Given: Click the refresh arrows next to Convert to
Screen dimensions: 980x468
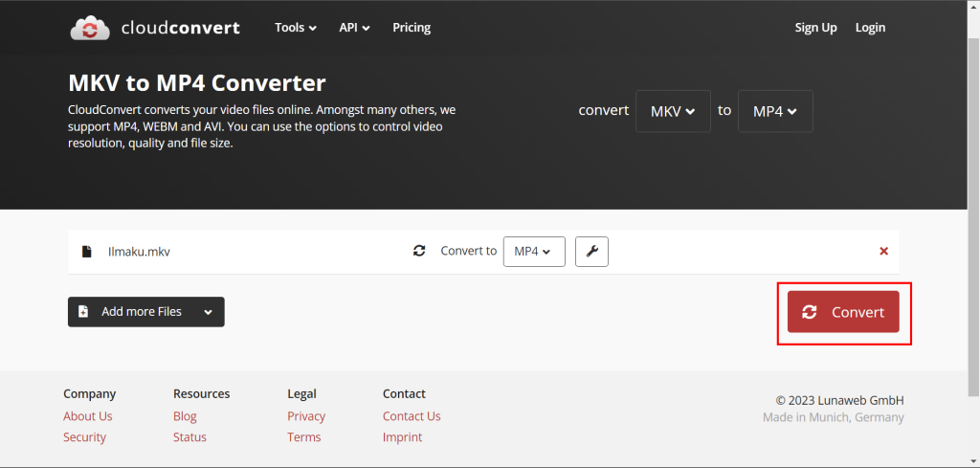Looking at the screenshot, I should pyautogui.click(x=419, y=251).
